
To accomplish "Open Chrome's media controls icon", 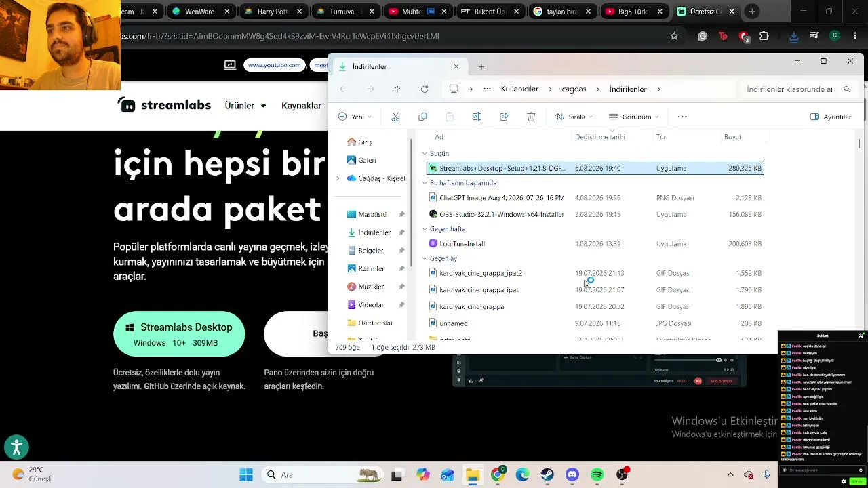I will click(x=814, y=36).
